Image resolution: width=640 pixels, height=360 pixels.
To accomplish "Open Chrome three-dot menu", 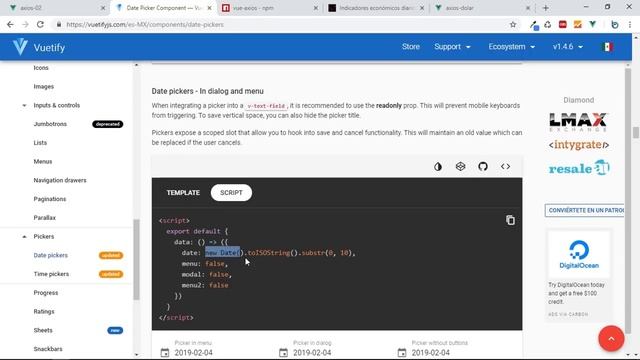I will (x=630, y=24).
